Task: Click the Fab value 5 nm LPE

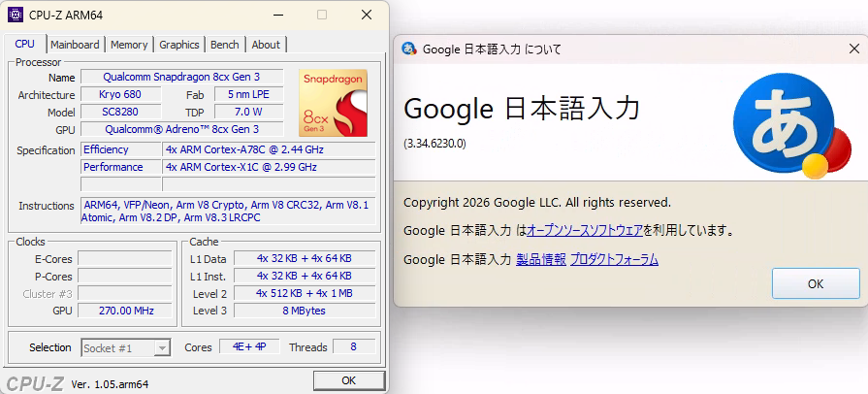Action: click(x=248, y=94)
